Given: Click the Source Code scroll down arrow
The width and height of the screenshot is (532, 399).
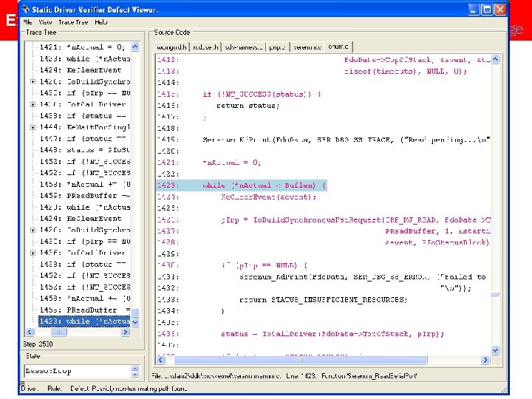Looking at the screenshot, I should coord(495,350).
